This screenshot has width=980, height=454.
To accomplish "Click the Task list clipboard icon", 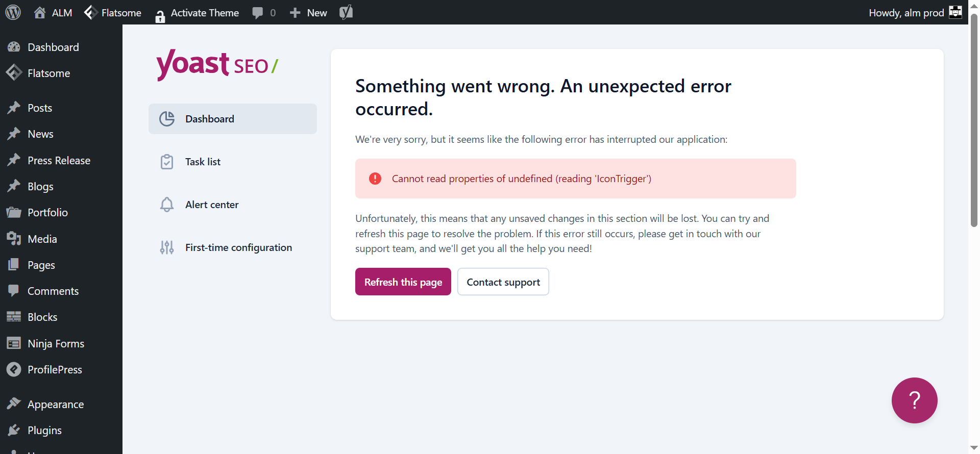I will [167, 162].
